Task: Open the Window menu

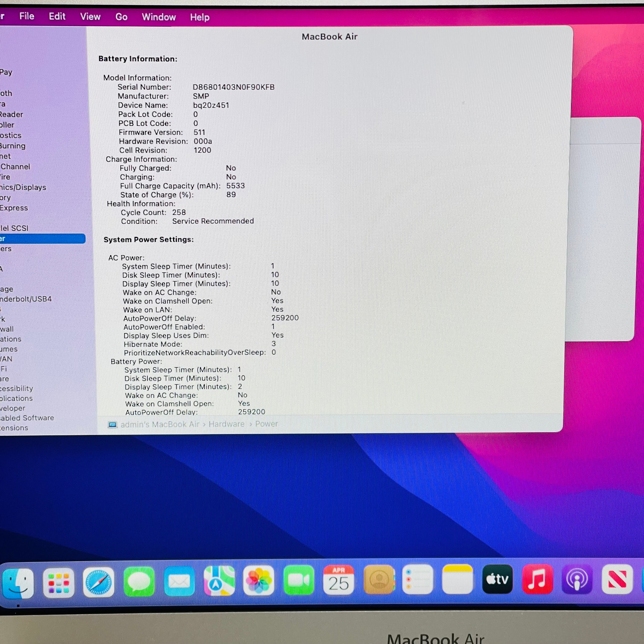Action: [x=159, y=17]
